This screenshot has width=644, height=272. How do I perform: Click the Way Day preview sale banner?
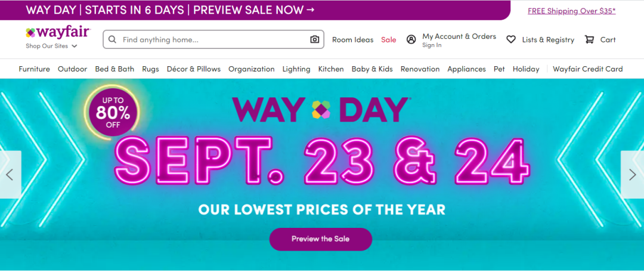point(170,10)
